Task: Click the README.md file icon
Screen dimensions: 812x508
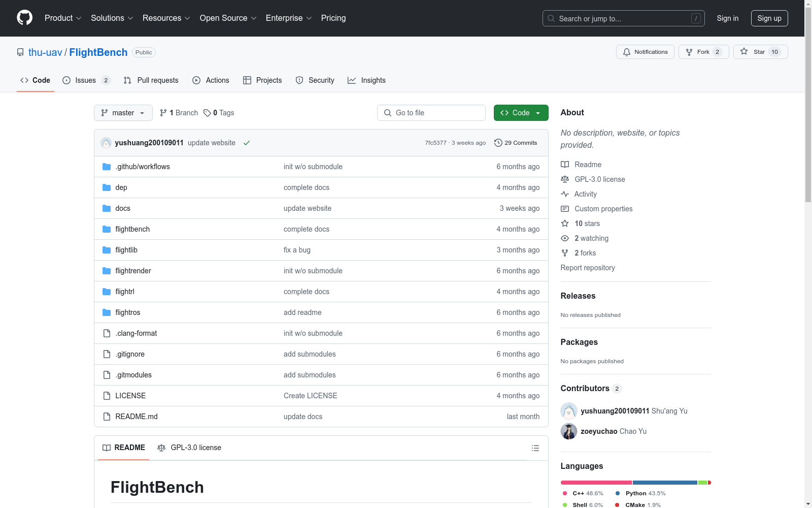Action: coord(107,417)
